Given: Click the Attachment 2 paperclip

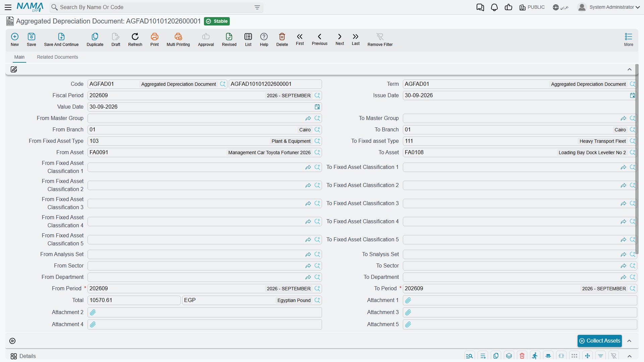Looking at the screenshot, I should 93,312.
